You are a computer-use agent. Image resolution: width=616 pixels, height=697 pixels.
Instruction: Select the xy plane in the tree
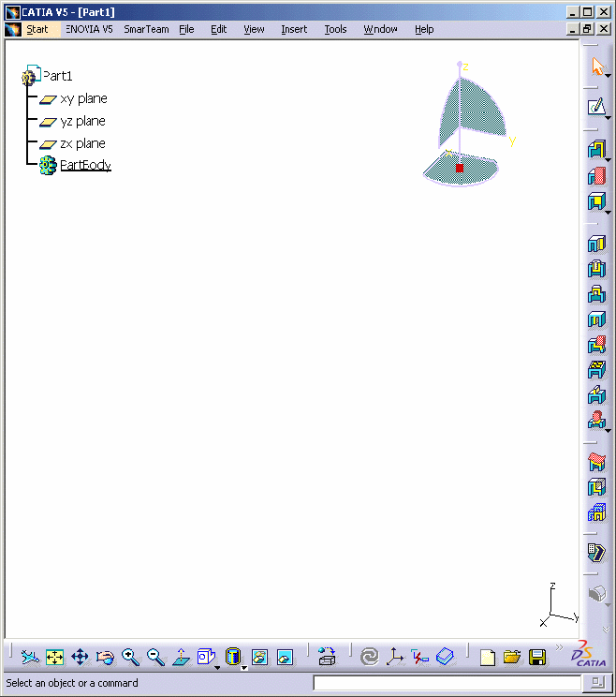pos(83,98)
